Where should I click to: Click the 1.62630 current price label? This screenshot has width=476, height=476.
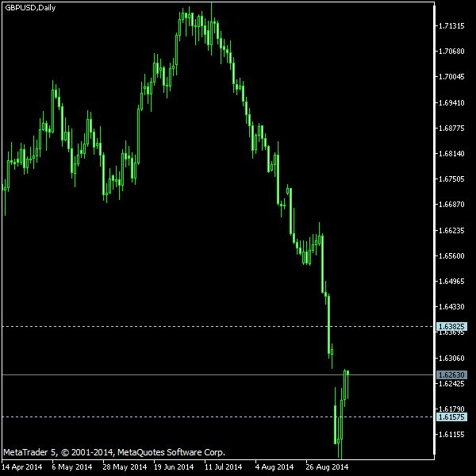point(451,375)
